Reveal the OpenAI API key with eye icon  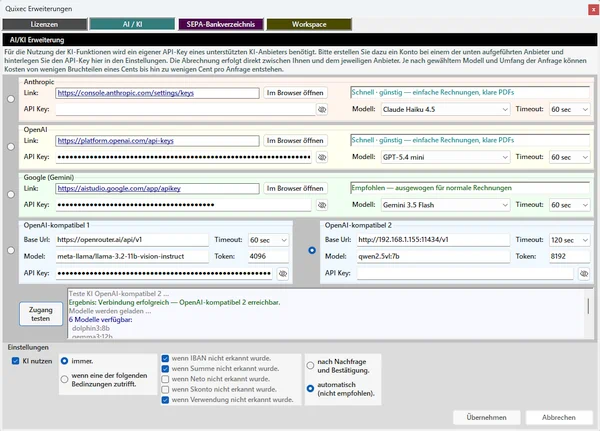[322, 157]
